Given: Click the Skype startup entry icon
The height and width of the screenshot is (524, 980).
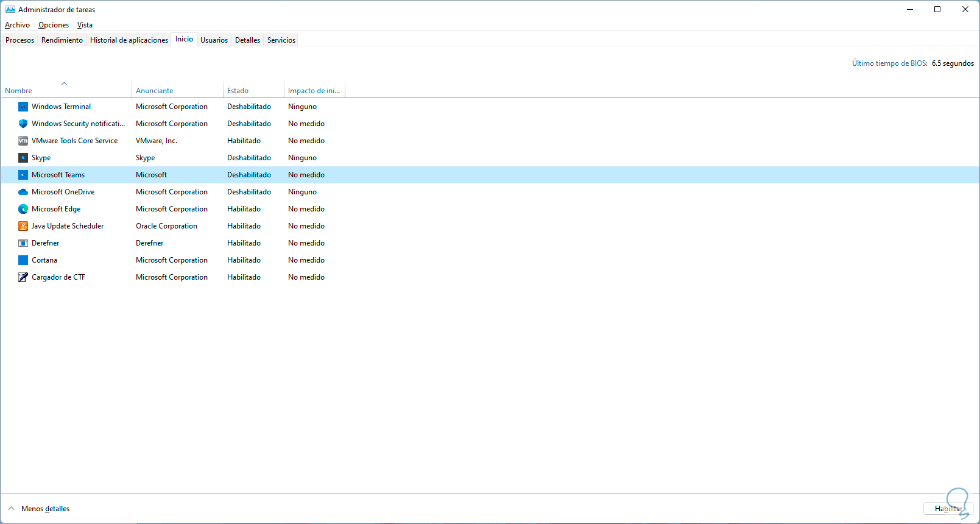Looking at the screenshot, I should [x=23, y=158].
